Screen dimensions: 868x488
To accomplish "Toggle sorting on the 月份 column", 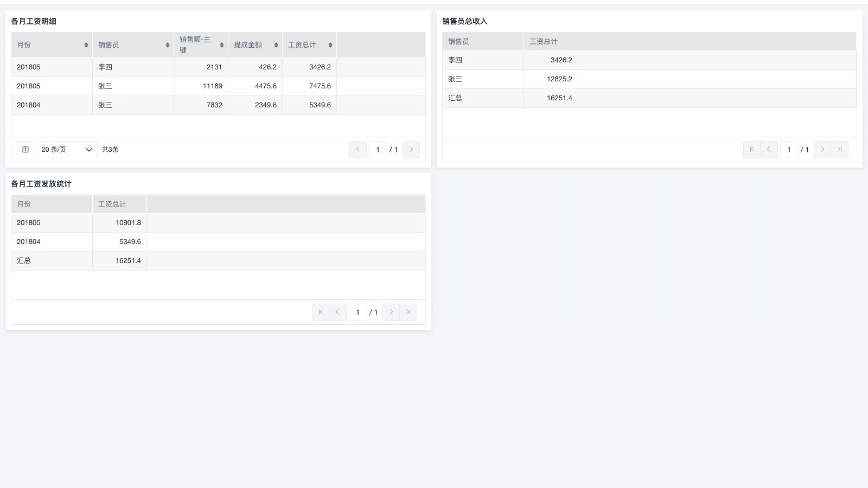I will click(x=86, y=44).
